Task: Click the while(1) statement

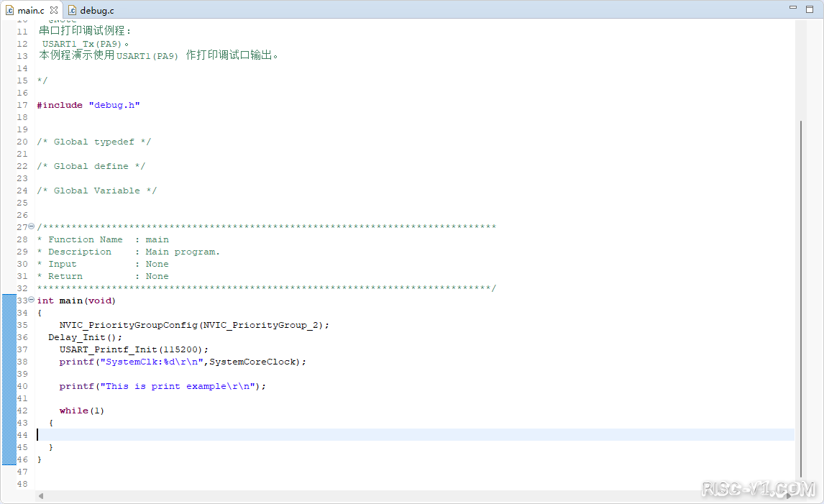Action: [81, 411]
